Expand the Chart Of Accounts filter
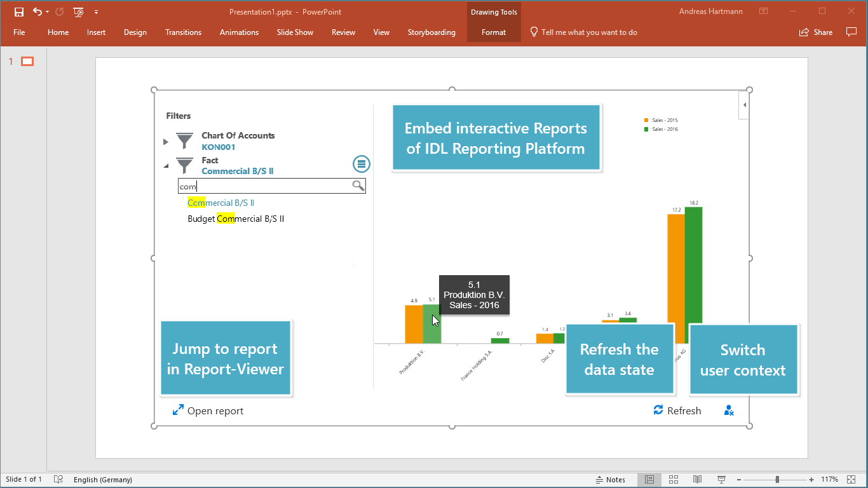The image size is (868, 488). tap(166, 141)
